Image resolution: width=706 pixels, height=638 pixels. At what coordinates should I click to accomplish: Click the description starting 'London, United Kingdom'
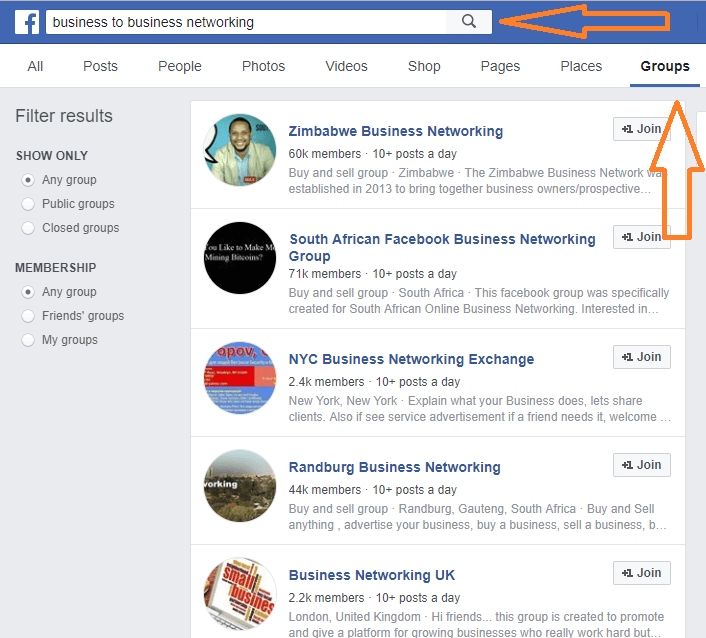click(x=476, y=624)
